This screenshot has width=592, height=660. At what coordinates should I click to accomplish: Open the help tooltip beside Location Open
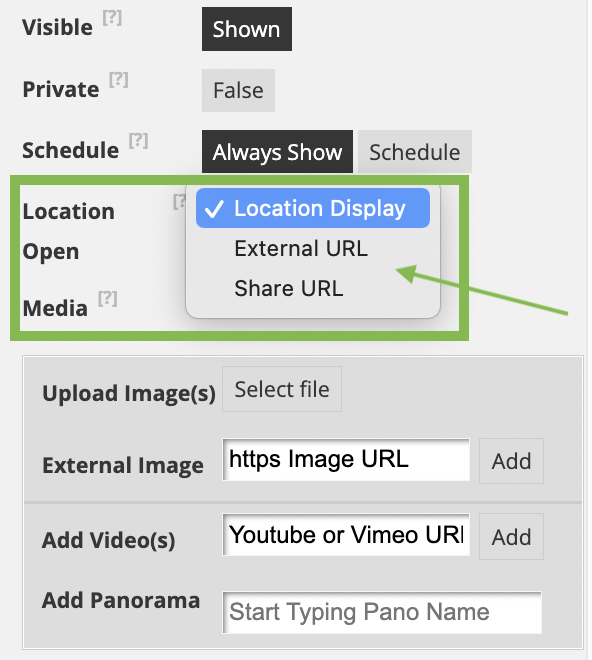(179, 202)
